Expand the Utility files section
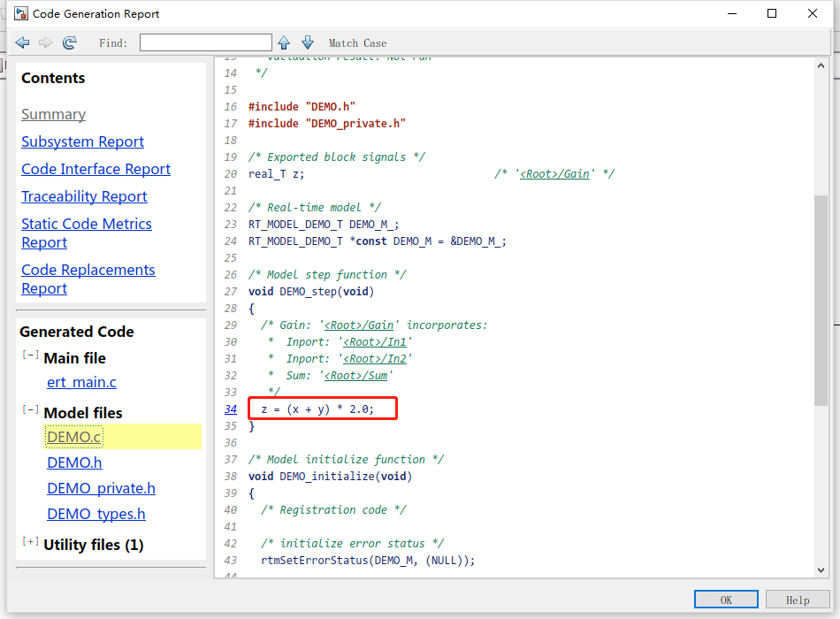The height and width of the screenshot is (619, 840). point(30,542)
